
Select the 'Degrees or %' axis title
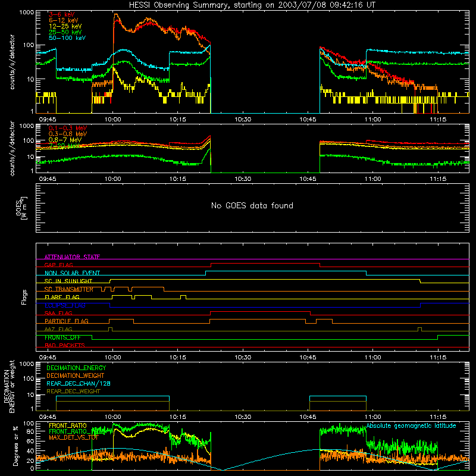coord(15,446)
